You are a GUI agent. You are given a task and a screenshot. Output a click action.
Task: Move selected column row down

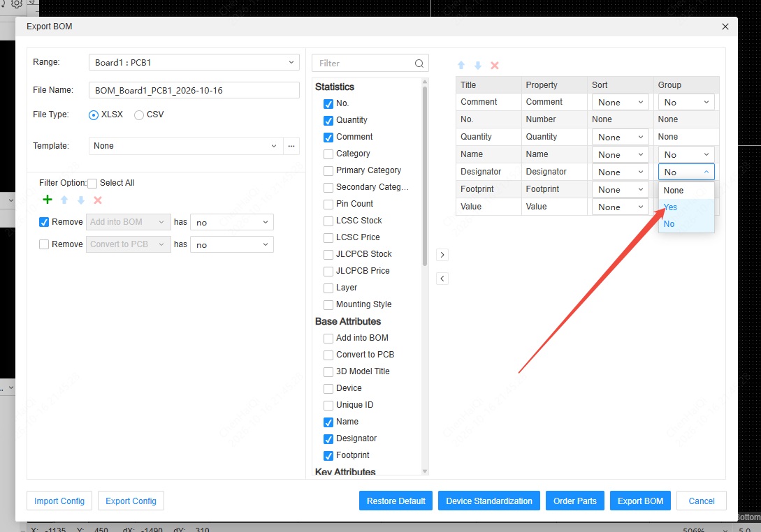click(478, 65)
